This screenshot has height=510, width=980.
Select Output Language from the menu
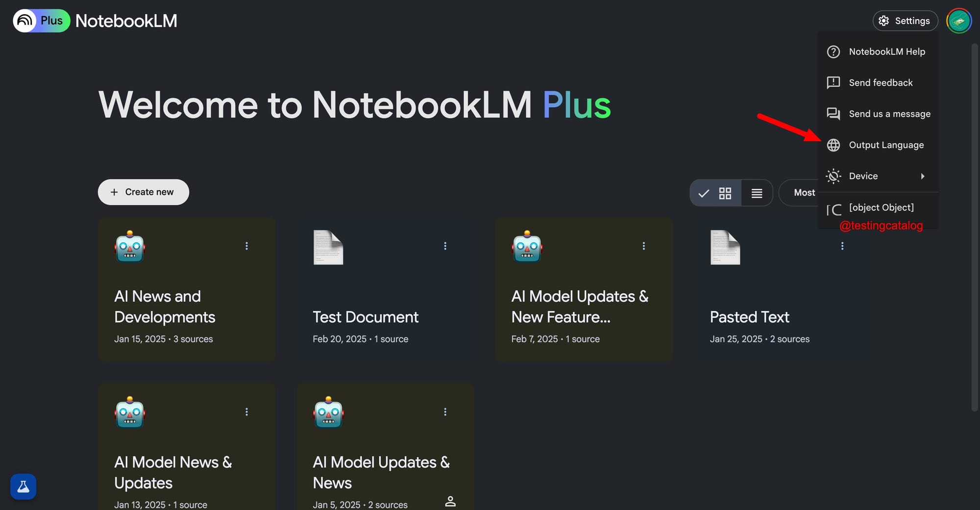pyautogui.click(x=878, y=145)
